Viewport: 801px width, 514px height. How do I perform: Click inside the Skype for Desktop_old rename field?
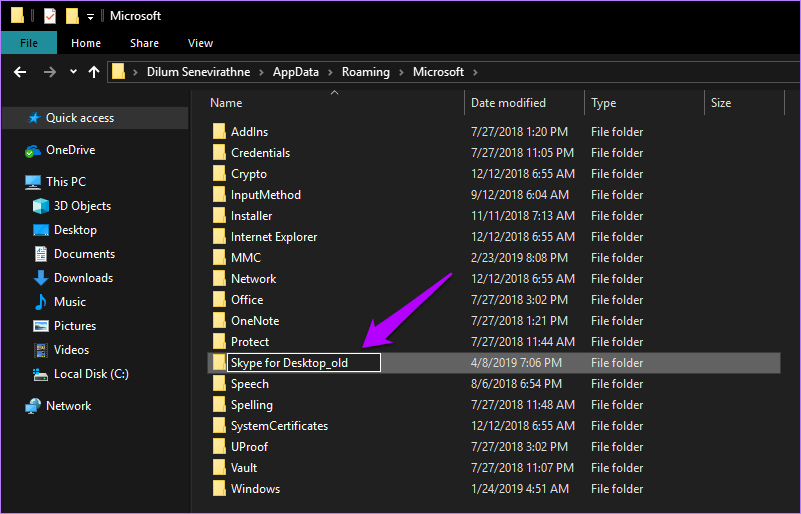(304, 363)
